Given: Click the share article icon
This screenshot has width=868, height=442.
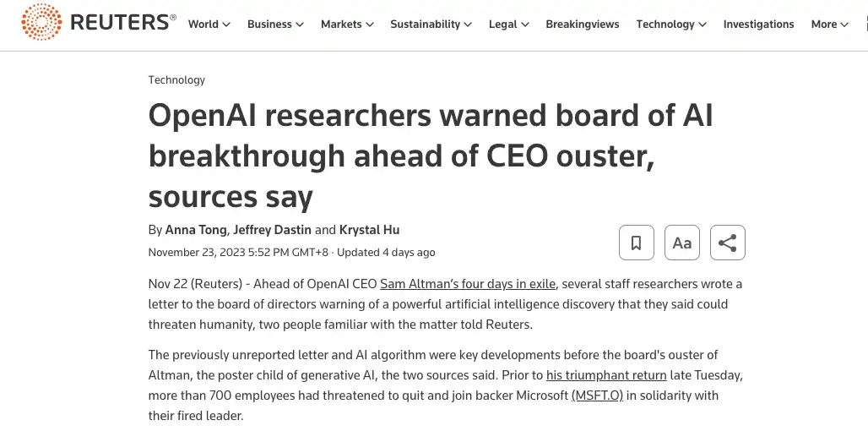Looking at the screenshot, I should 728,243.
